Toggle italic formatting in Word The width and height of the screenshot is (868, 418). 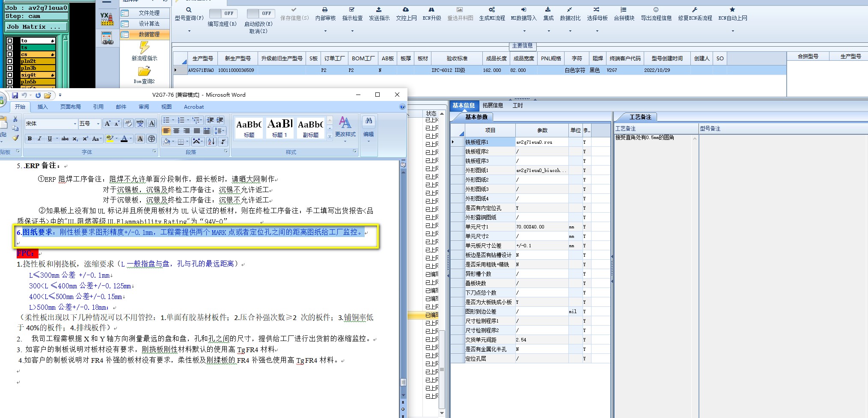(39, 139)
